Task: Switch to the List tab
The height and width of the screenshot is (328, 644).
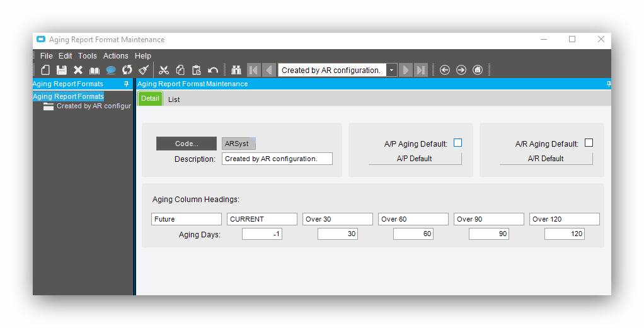Action: [x=174, y=99]
